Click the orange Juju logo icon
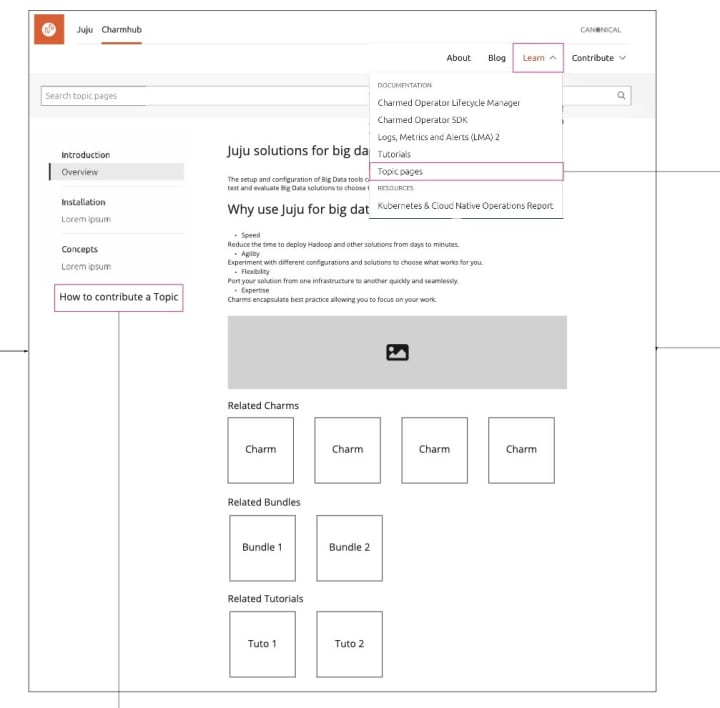The height and width of the screenshot is (708, 720). click(x=49, y=29)
